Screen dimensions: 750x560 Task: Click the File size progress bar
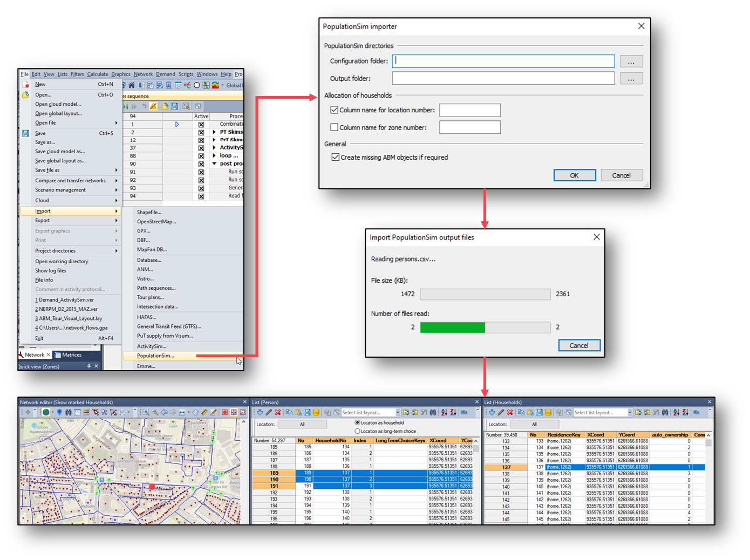click(485, 294)
